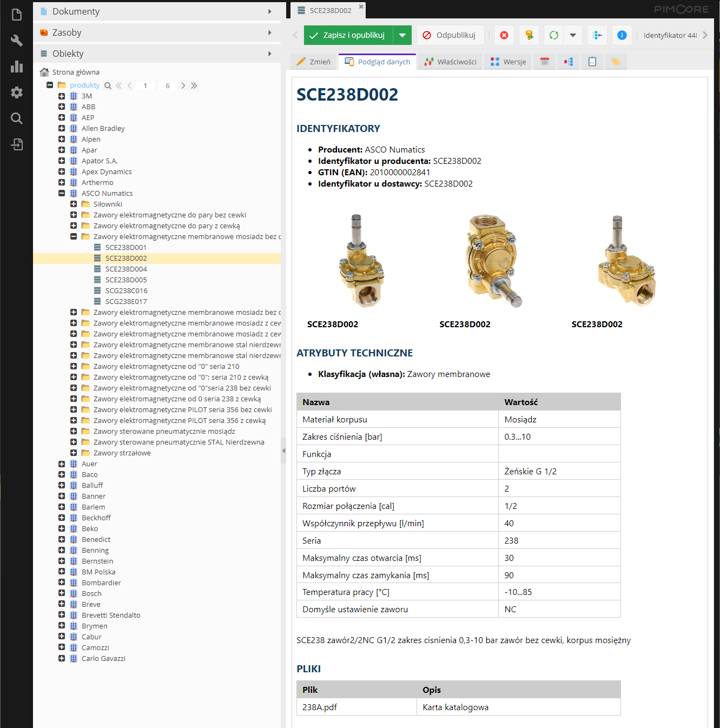Click the right chevron after Identyfikator in toolbar
Viewport: 720px width, 728px height.
(705, 35)
